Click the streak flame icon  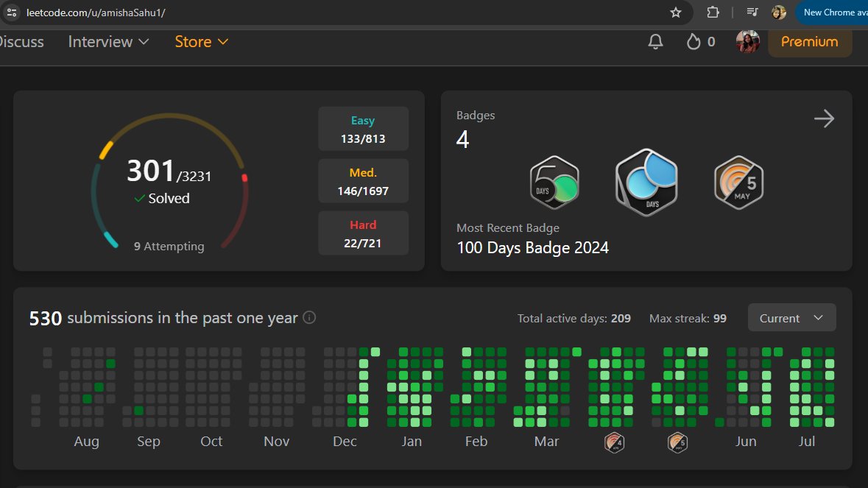[x=693, y=41]
